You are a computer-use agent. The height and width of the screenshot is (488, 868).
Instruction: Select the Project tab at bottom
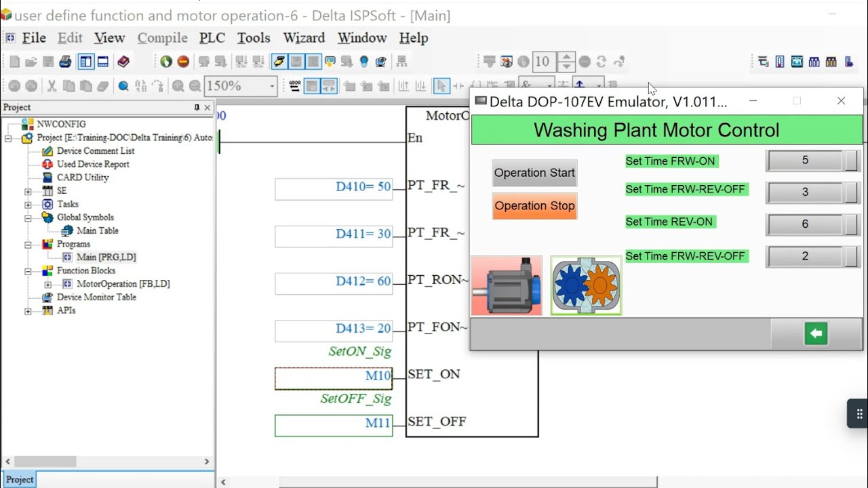pyautogui.click(x=20, y=479)
